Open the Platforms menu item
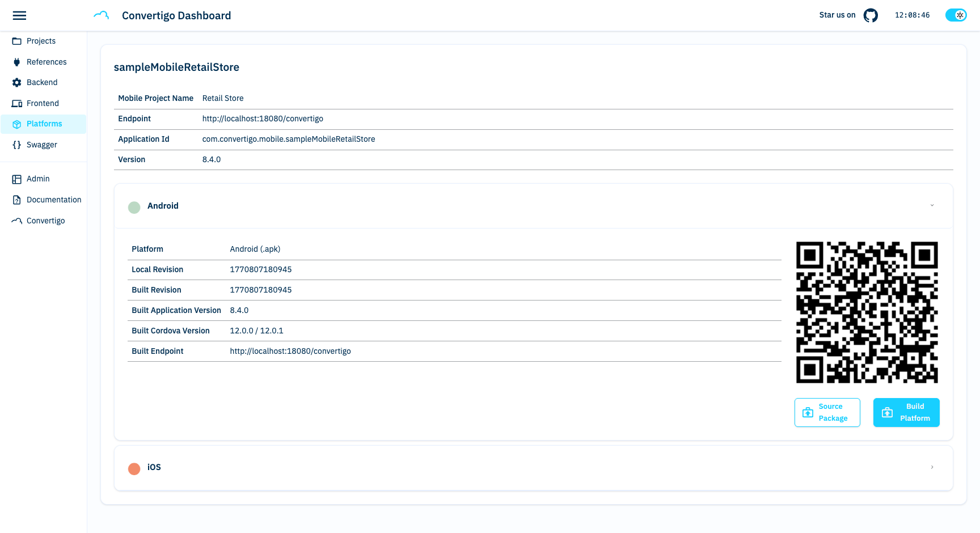Viewport: 980px width, 533px height. pyautogui.click(x=44, y=124)
